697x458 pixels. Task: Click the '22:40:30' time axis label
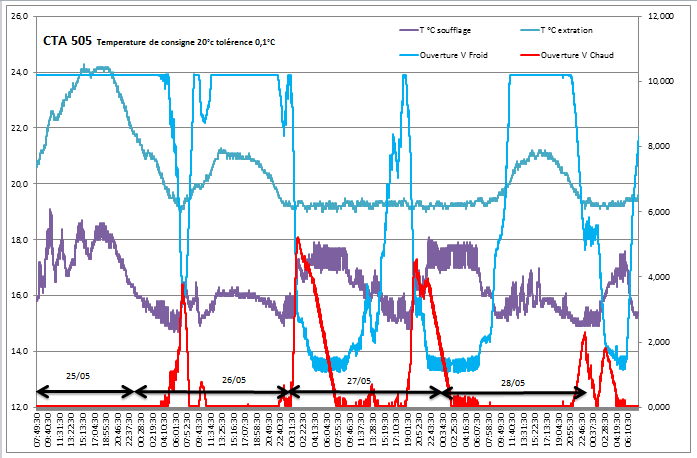280,430
